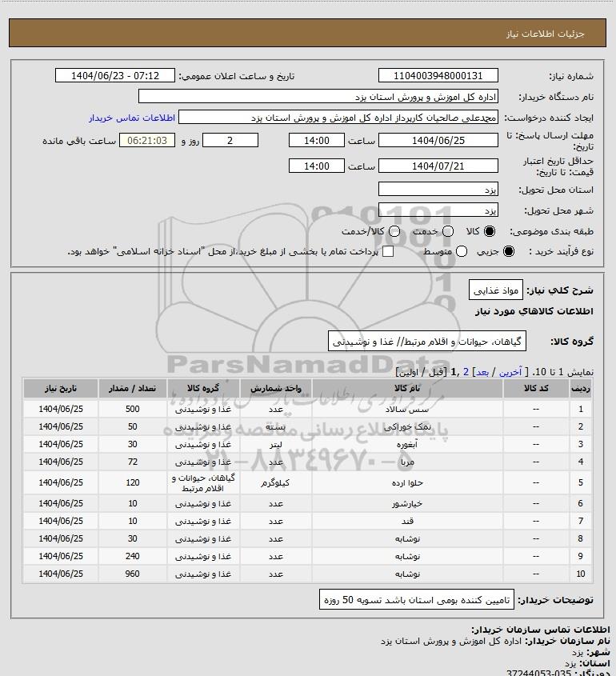Click the بسته unit cell
The image size is (616, 676).
coord(276,426)
